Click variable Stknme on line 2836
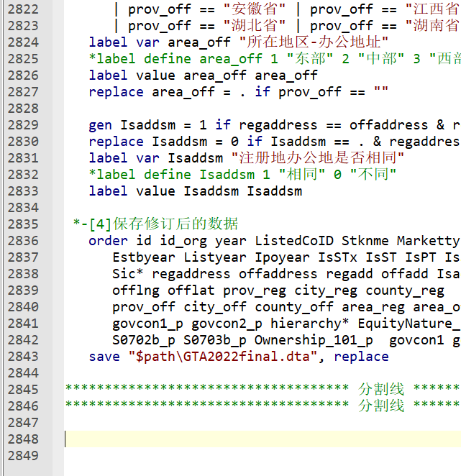Image resolution: width=461 pixels, height=476 pixels. (365, 241)
